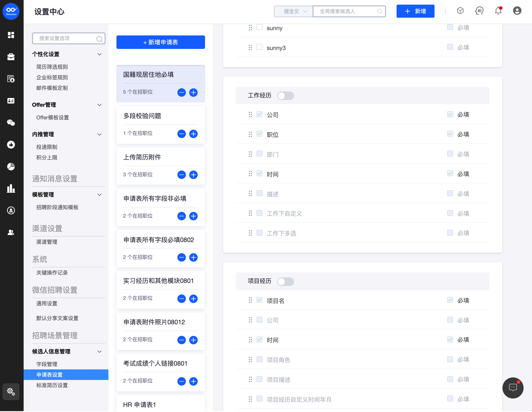Open the person circle icon in sidebar
The image size is (532, 412).
[x=11, y=211]
